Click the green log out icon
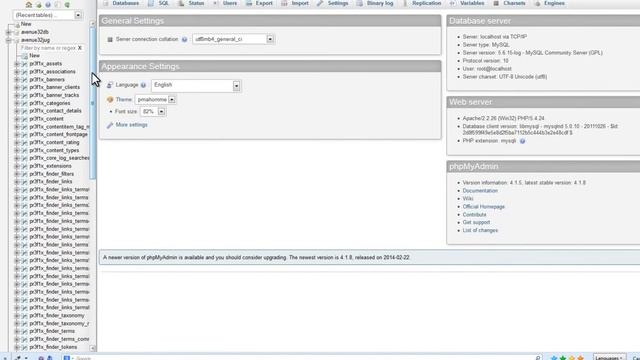The image size is (640, 360). 38,5
